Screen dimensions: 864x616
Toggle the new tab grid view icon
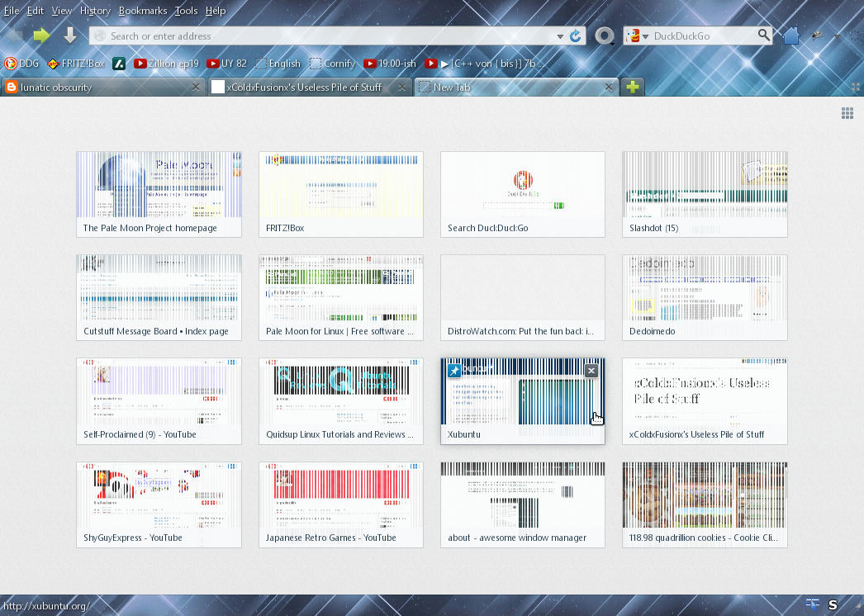tap(847, 113)
